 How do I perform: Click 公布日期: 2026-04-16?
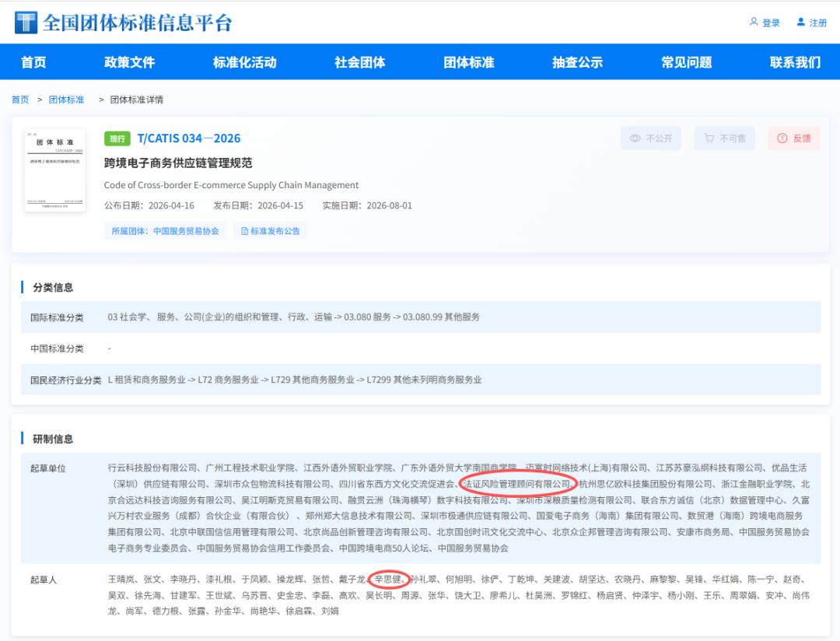pyautogui.click(x=149, y=206)
